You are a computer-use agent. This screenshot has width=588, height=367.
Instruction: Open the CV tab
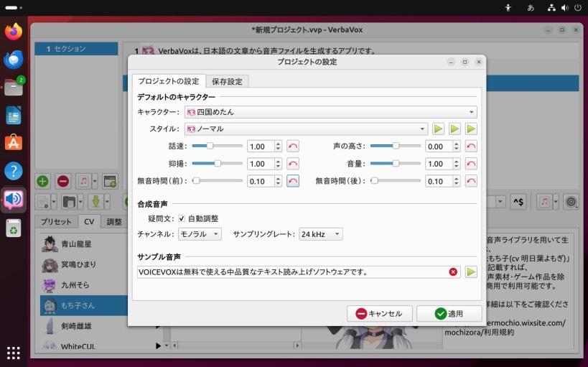89,222
